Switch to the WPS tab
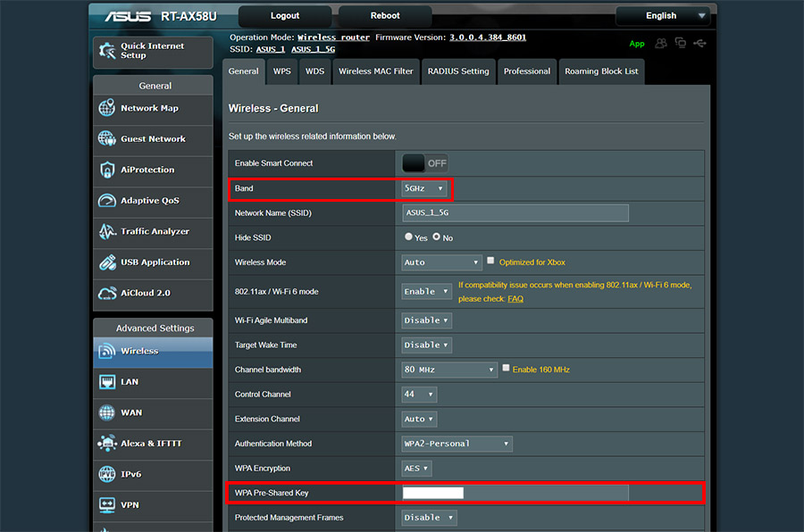 [282, 71]
